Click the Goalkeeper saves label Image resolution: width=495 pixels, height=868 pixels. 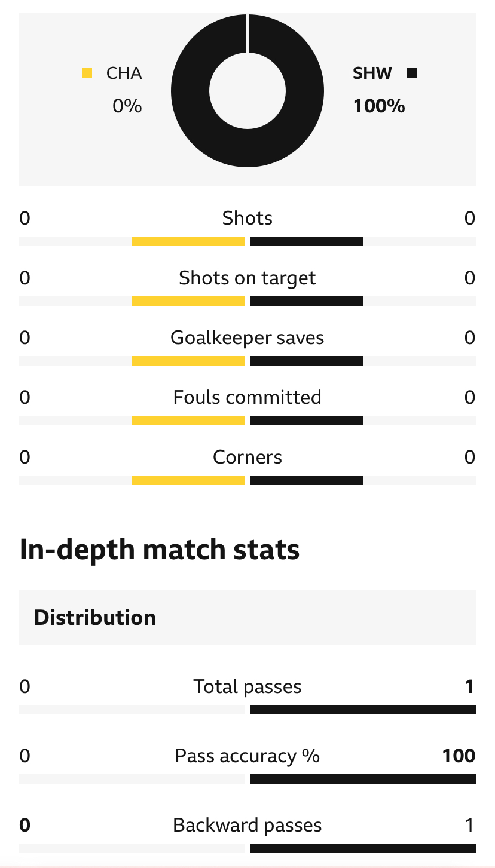tap(247, 338)
